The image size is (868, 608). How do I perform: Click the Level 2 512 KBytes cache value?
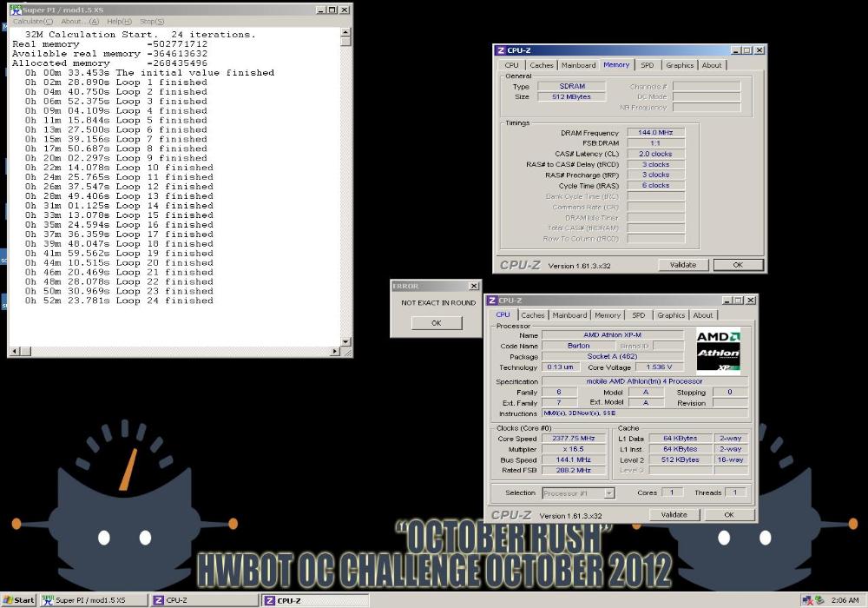coord(680,459)
